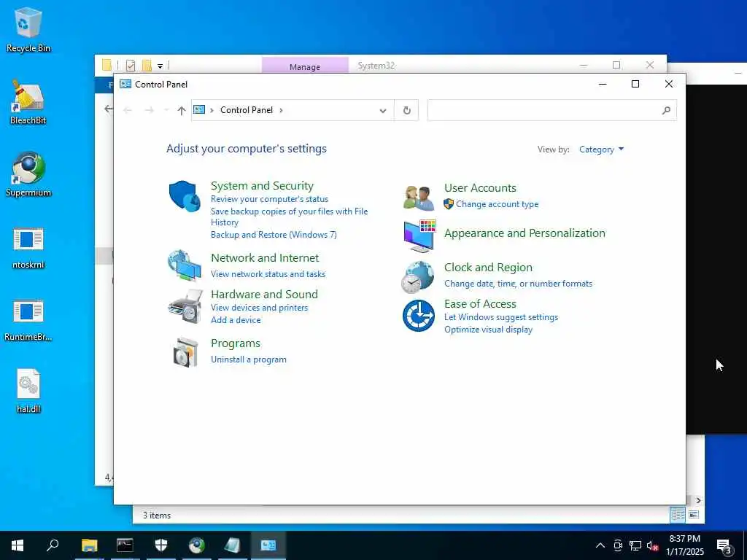Image resolution: width=747 pixels, height=560 pixels.
Task: Select the ntoskrnl desktop file
Action: tap(28, 248)
